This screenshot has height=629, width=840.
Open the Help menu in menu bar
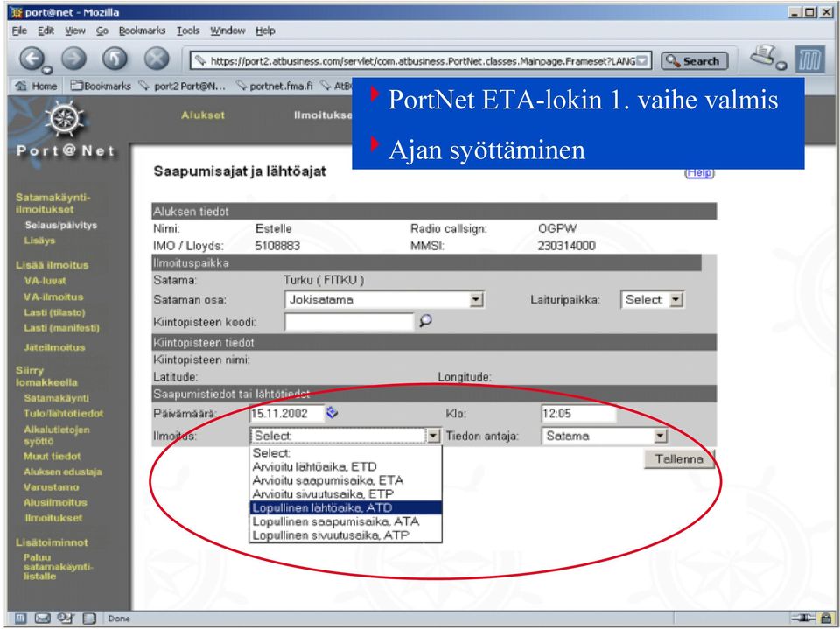point(265,31)
